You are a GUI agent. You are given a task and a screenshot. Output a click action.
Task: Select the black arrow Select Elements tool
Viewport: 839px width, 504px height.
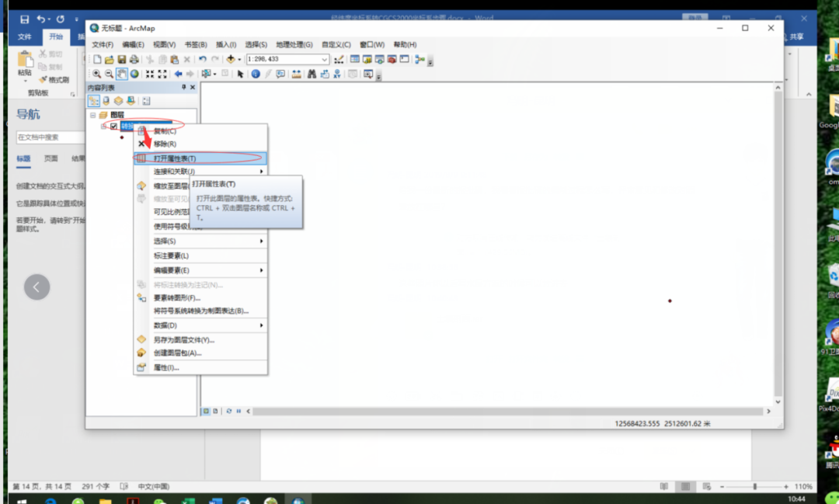point(241,75)
